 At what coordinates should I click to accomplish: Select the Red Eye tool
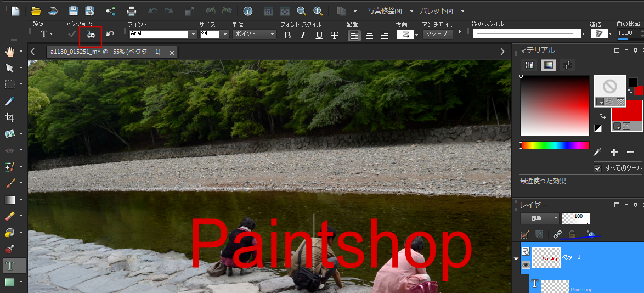click(x=9, y=150)
